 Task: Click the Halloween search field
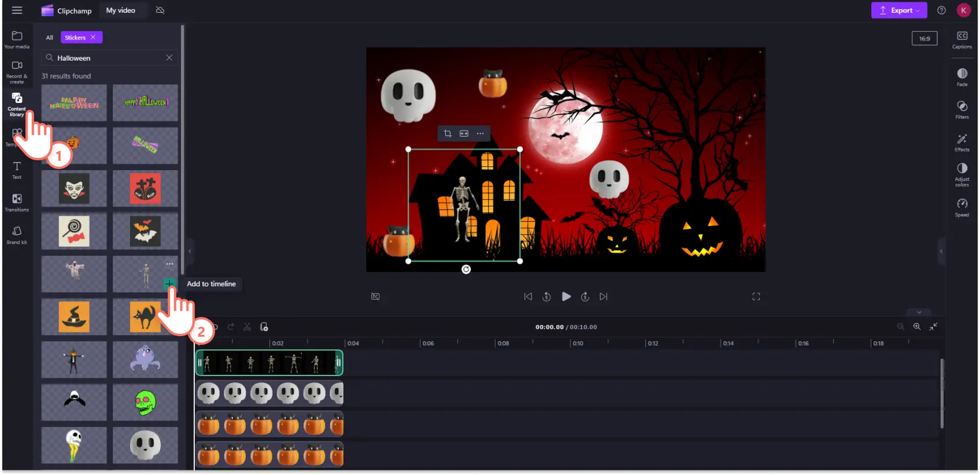109,58
